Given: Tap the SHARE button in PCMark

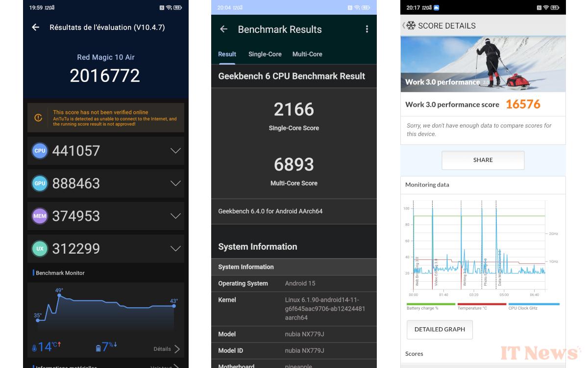Looking at the screenshot, I should [483, 160].
